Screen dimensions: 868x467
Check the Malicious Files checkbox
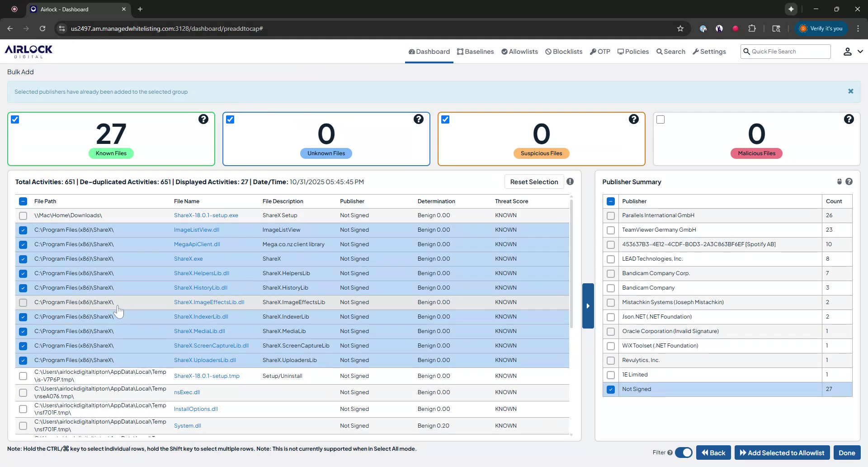[660, 119]
